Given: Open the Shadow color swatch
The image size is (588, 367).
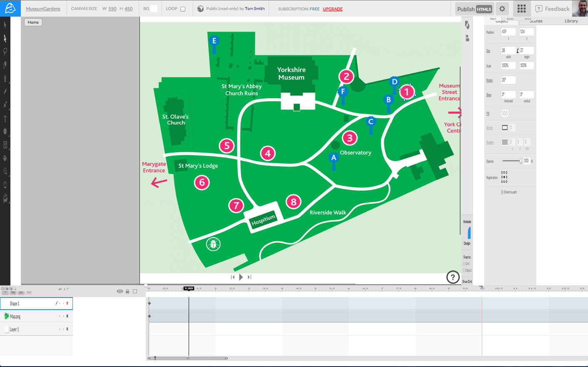Looking at the screenshot, I should tap(505, 142).
